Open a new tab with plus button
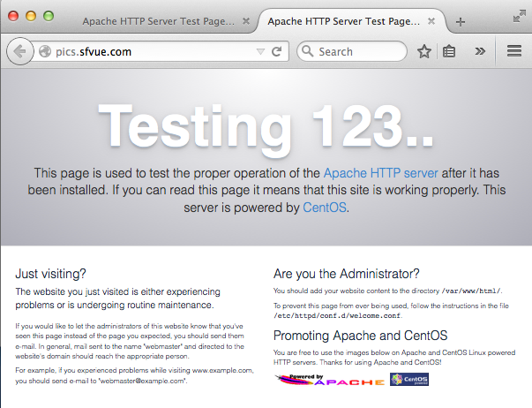 [461, 22]
